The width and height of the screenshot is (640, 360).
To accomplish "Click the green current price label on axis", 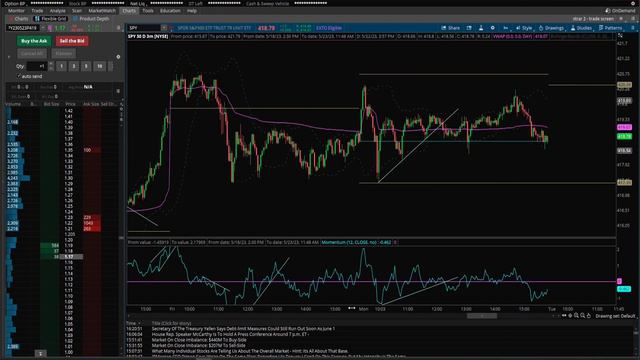I will tap(624, 136).
